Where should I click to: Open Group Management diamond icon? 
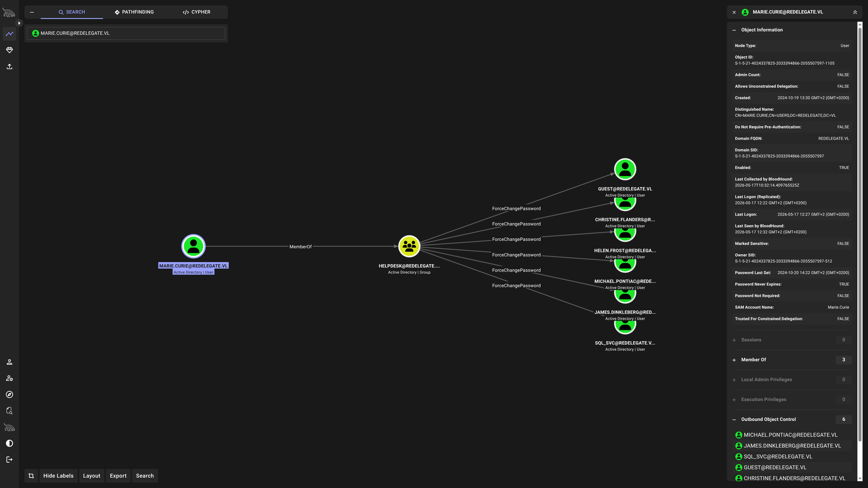click(x=10, y=50)
